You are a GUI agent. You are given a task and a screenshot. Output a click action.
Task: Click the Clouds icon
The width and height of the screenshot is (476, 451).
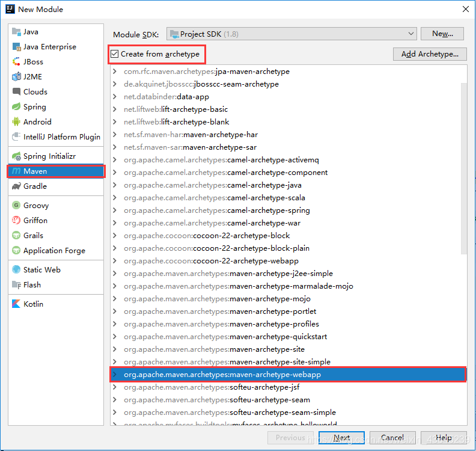pyautogui.click(x=16, y=91)
